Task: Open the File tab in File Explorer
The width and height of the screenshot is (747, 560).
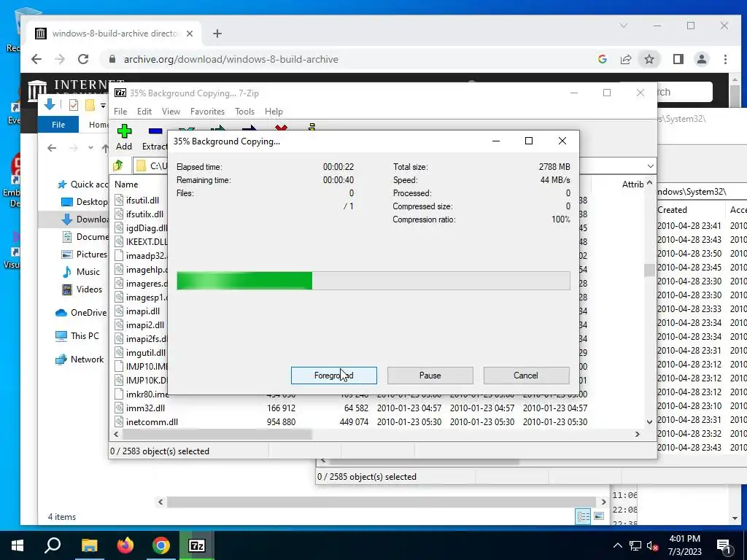Action: coord(58,125)
